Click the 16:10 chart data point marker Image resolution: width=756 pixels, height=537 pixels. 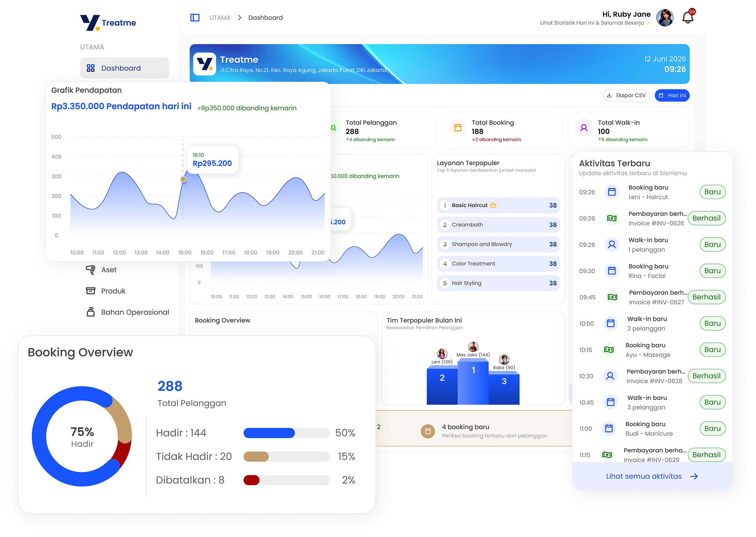coord(183,179)
